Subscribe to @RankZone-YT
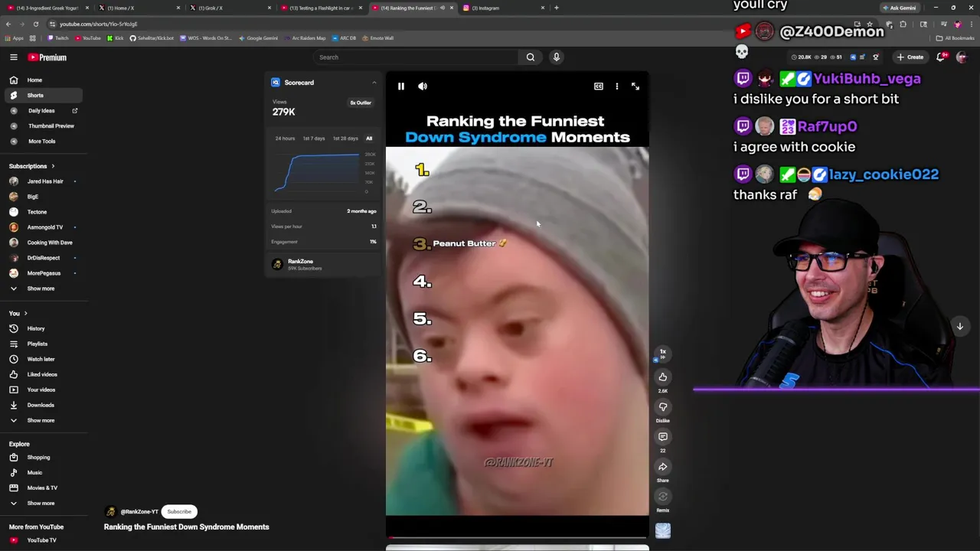980x551 pixels. point(179,512)
